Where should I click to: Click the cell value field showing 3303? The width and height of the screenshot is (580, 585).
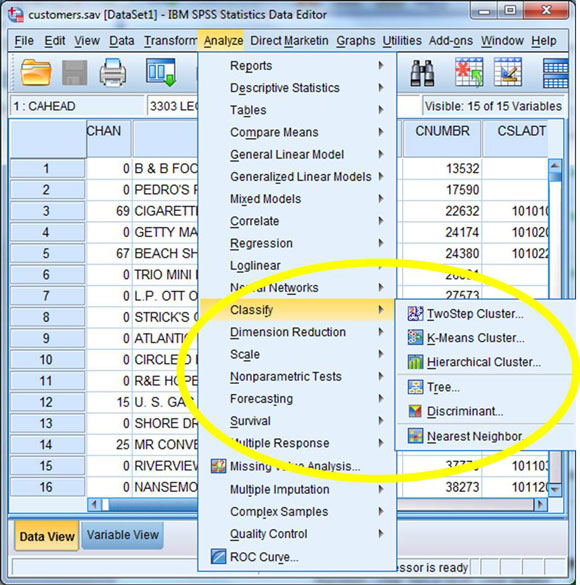(x=172, y=106)
